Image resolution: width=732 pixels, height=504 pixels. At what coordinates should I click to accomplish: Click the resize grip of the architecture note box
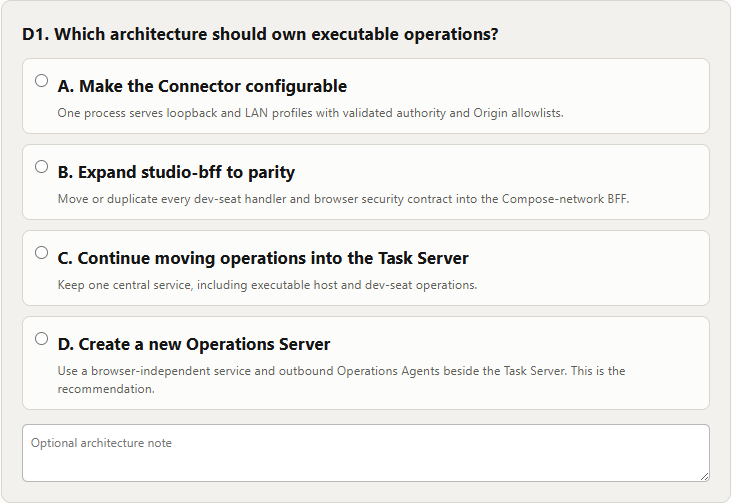coord(704,476)
